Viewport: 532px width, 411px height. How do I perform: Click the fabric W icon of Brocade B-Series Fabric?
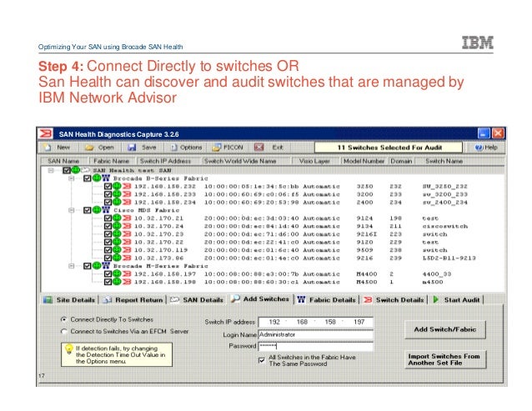tap(106, 178)
